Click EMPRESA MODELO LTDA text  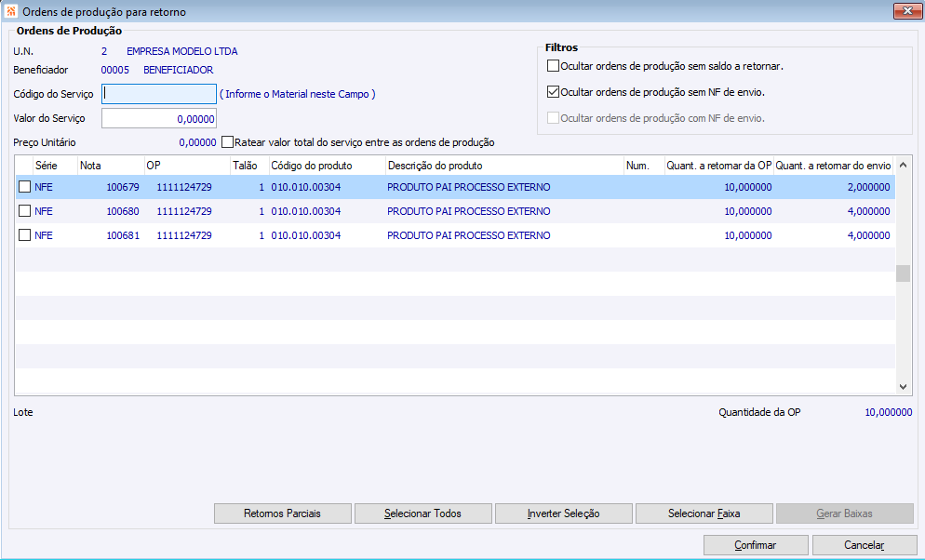point(182,51)
